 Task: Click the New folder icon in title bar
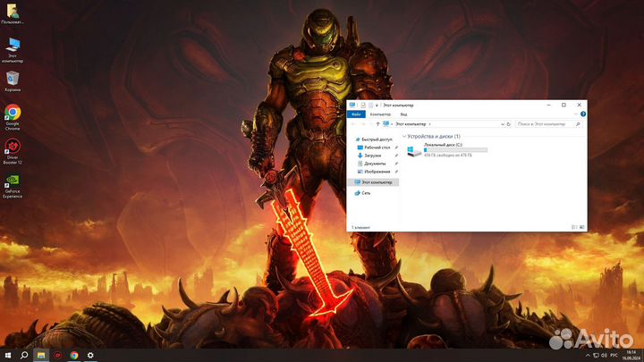click(x=370, y=105)
